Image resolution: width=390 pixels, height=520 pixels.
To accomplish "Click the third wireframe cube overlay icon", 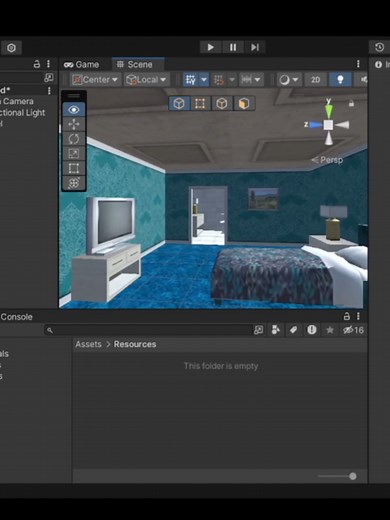I will (222, 103).
